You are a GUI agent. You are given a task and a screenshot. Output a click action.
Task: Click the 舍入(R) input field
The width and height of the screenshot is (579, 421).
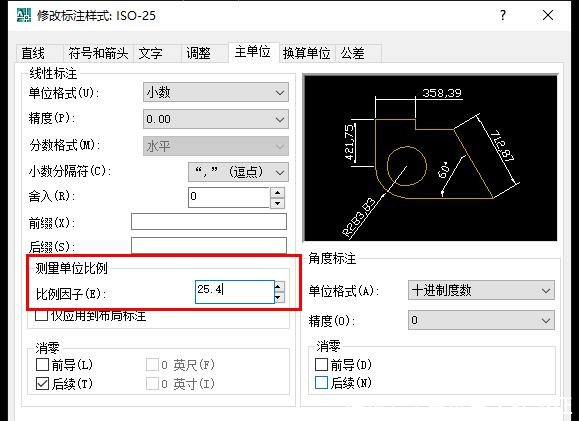coord(229,197)
